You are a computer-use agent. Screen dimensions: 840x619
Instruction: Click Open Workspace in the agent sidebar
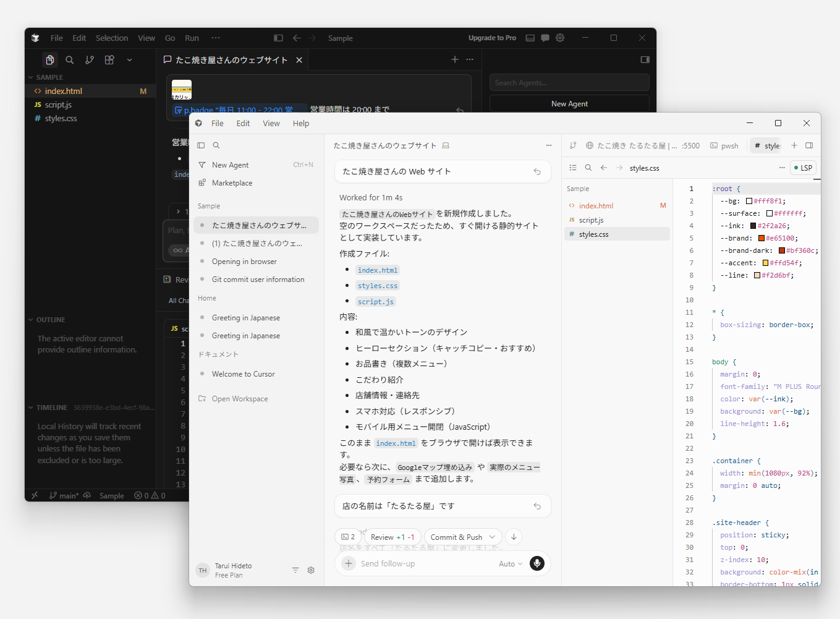(240, 398)
